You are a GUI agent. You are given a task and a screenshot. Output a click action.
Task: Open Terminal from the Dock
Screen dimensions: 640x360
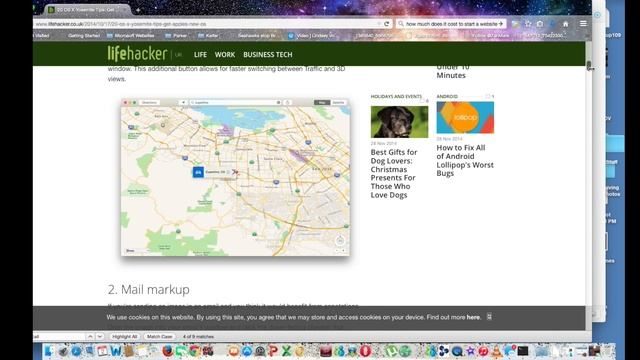tap(523, 351)
